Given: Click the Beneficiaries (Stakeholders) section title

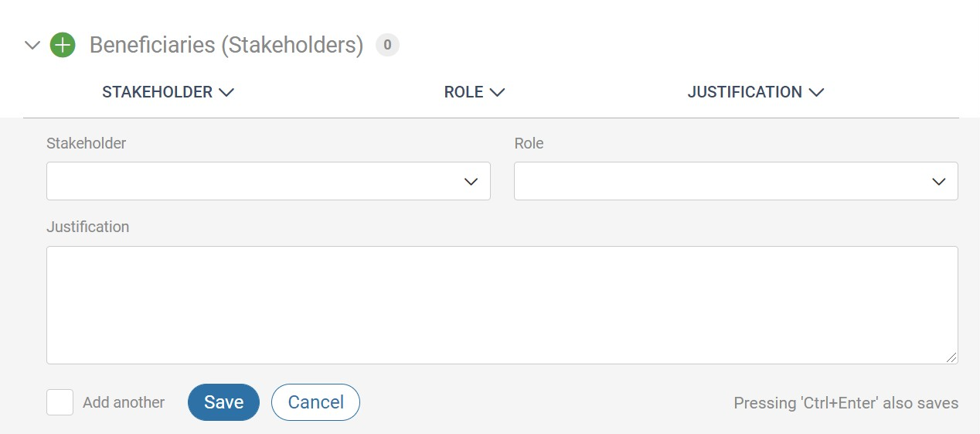Looking at the screenshot, I should click(226, 46).
